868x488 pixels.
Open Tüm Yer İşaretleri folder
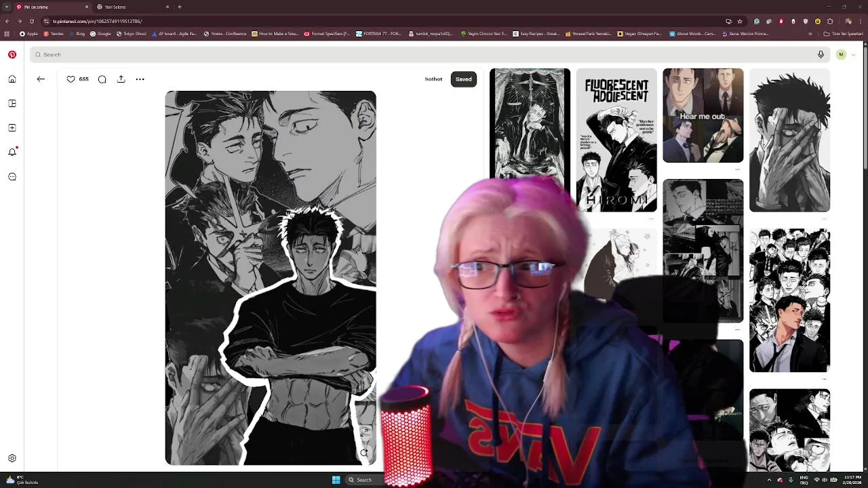coord(844,34)
